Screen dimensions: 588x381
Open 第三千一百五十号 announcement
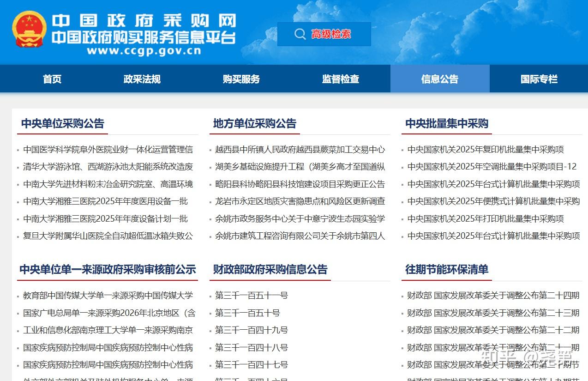click(x=247, y=313)
